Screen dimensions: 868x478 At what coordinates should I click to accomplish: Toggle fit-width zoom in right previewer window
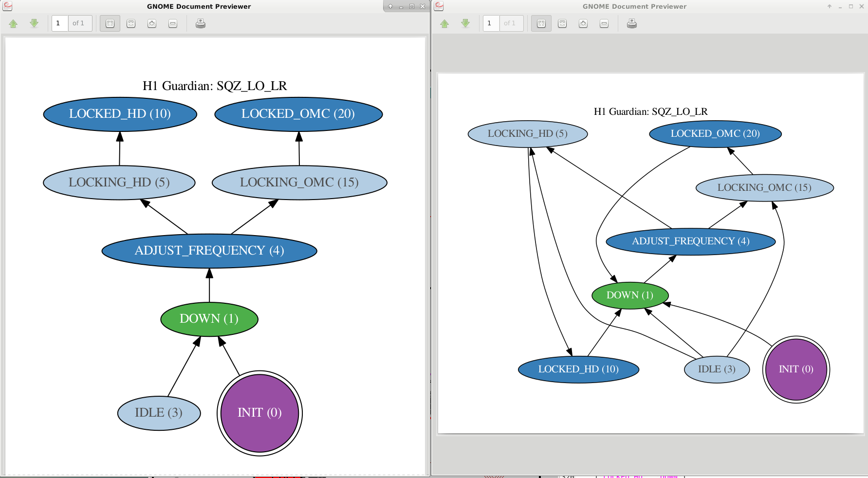pyautogui.click(x=562, y=23)
